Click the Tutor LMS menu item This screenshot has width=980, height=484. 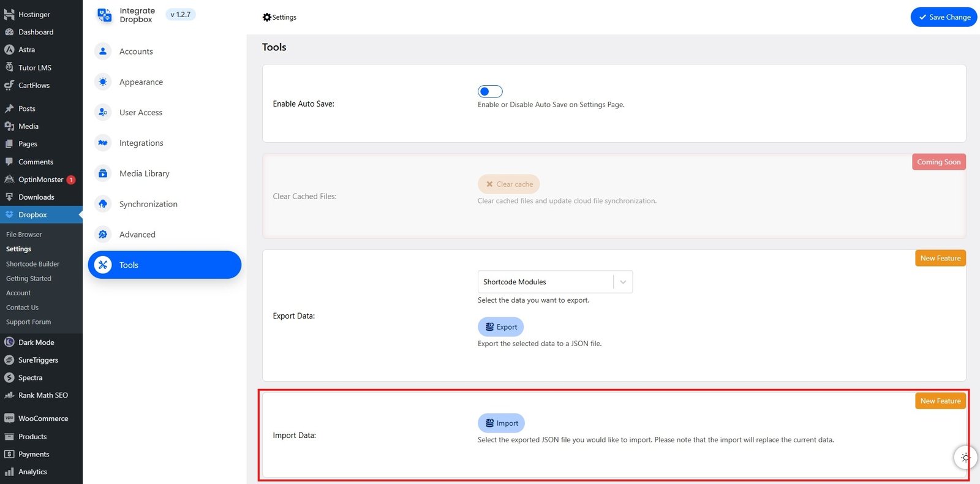[41, 67]
